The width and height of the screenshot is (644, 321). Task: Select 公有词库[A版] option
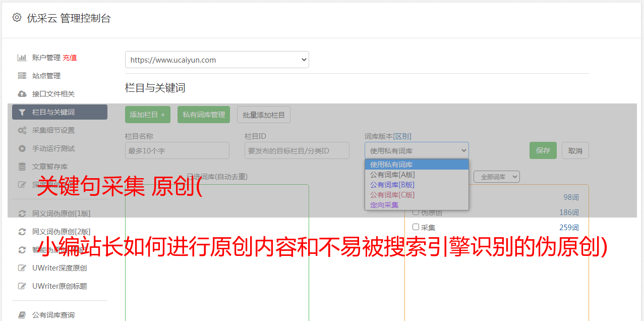417,175
